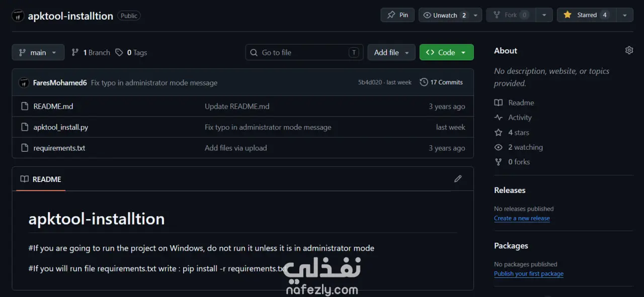Click the Public visibility badge
The height and width of the screenshot is (297, 644).
pyautogui.click(x=129, y=16)
